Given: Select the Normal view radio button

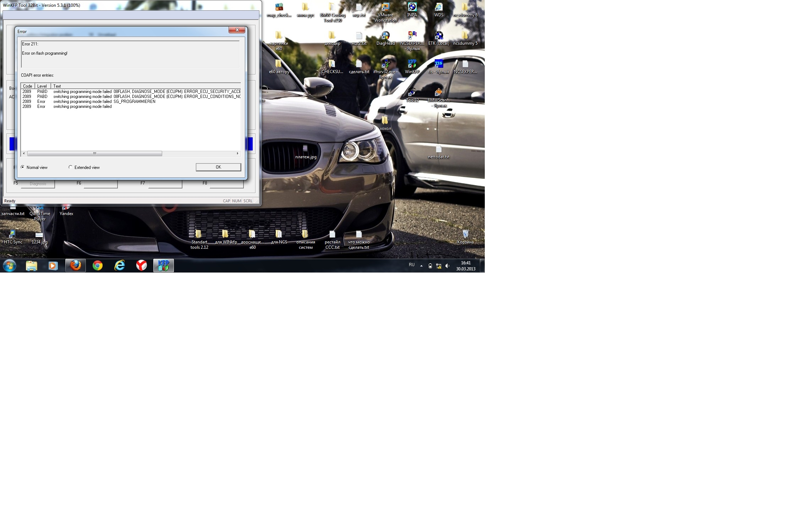Looking at the screenshot, I should point(23,167).
